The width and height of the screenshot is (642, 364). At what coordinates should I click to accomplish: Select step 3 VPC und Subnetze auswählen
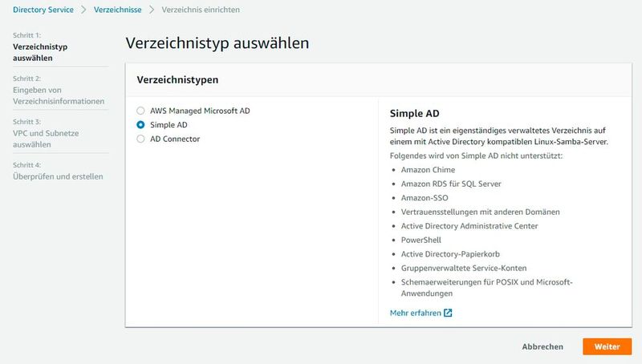pos(46,139)
